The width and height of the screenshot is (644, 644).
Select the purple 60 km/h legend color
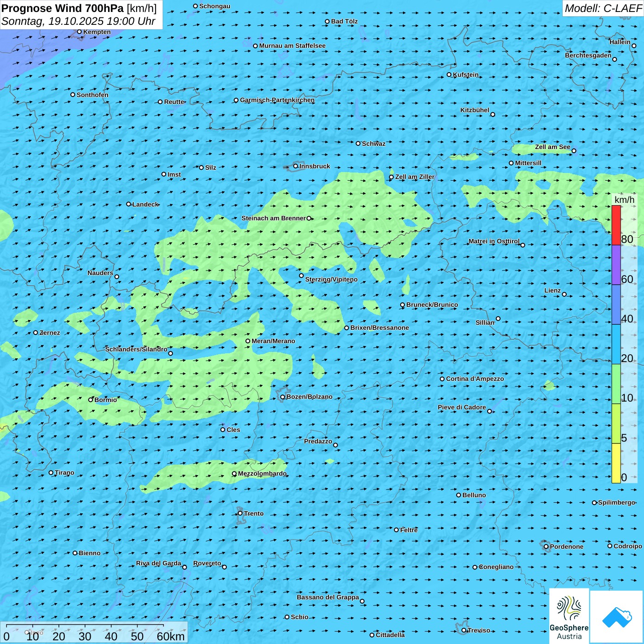[x=616, y=265]
